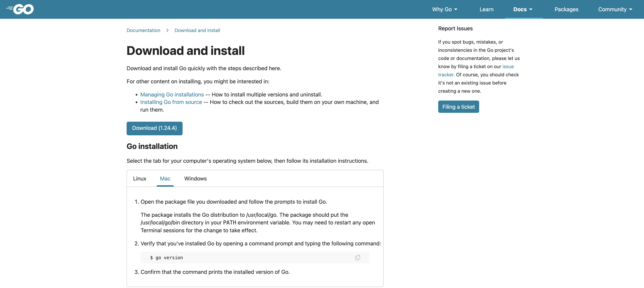Switch to the Linux tab
The width and height of the screenshot is (644, 288).
pos(140,178)
